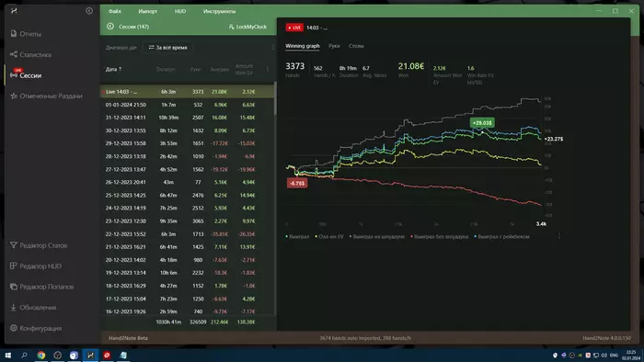644x362 pixels.
Task: Sort sessions by Выиграл column header
Action: coord(219,69)
